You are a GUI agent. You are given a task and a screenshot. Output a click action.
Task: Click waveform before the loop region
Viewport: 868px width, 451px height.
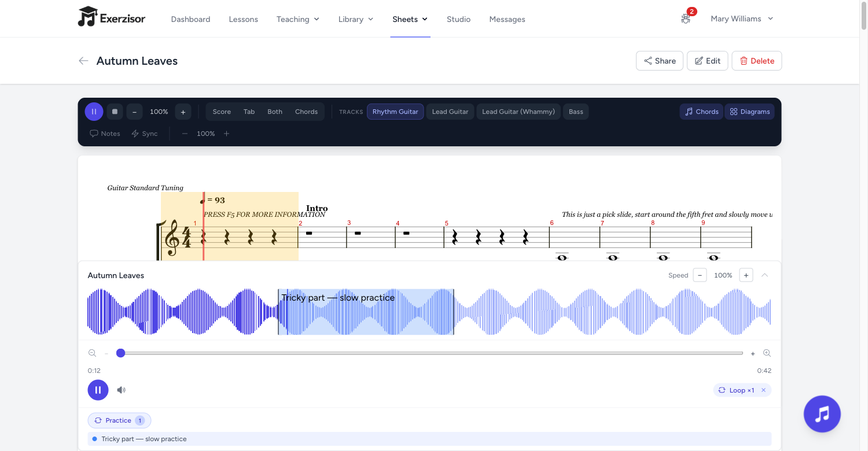(182, 312)
